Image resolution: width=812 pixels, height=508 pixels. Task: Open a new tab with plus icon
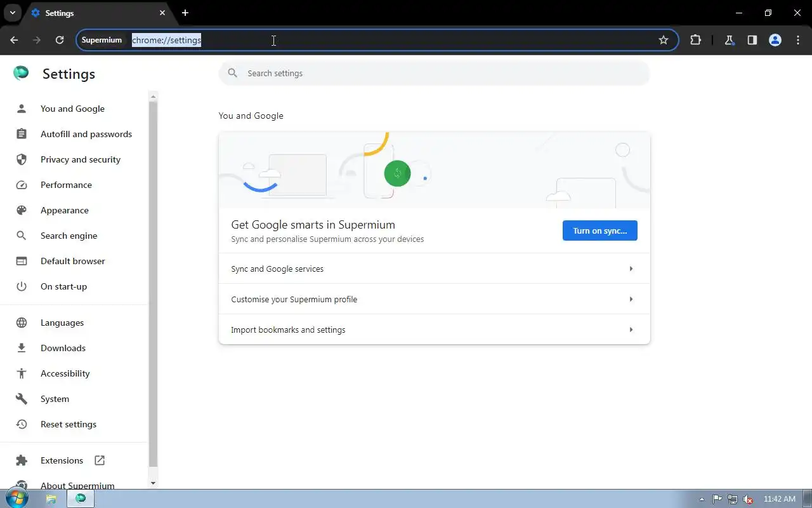tap(185, 13)
